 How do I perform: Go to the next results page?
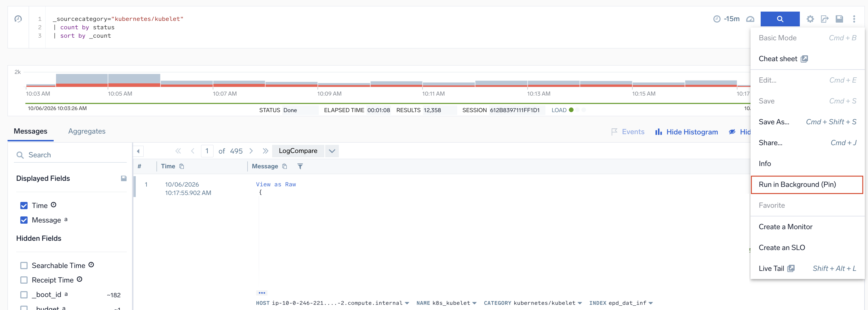(x=251, y=151)
